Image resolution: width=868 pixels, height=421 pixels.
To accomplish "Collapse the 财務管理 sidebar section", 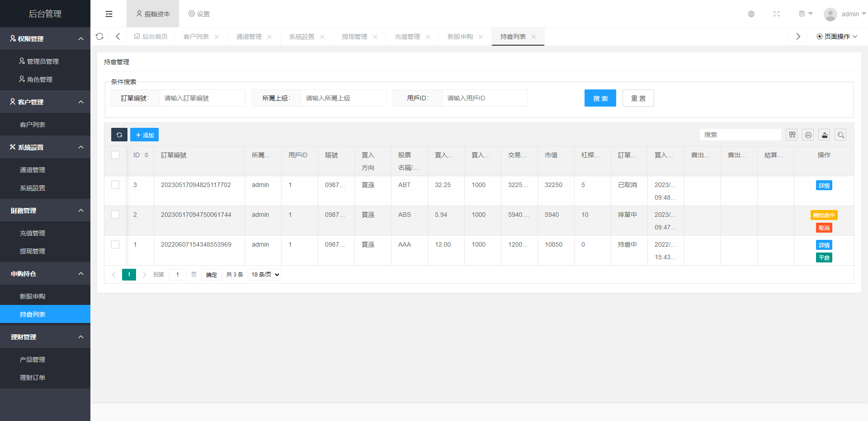I will pyautogui.click(x=45, y=210).
